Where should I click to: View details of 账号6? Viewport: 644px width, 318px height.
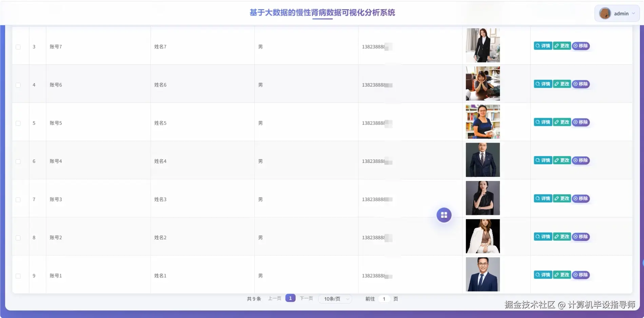click(x=543, y=84)
